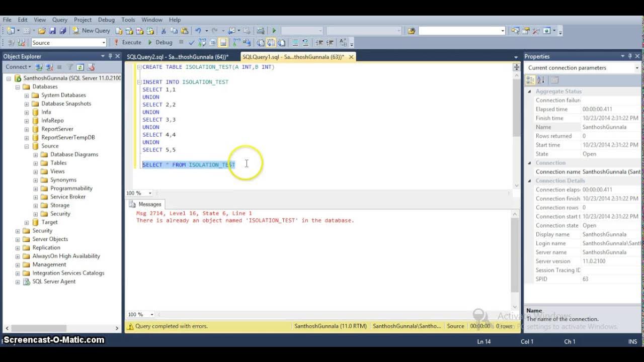Screen dimensions: 644x362
Task: Click the Specify Values for Template Parameters icon
Action: 343,43
